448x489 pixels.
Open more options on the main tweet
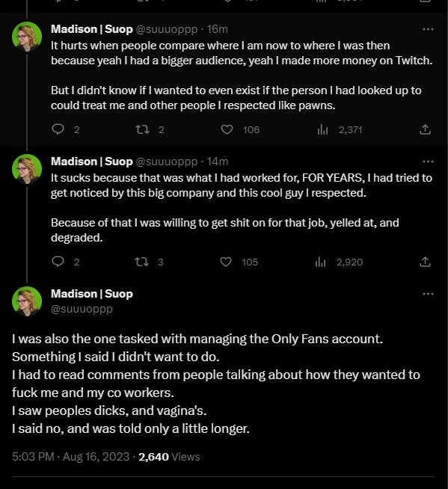click(x=428, y=294)
